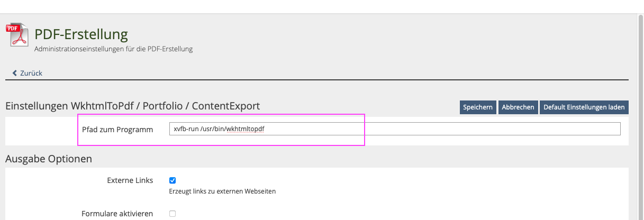Click the Einstellungen WkhtmlToPdf section heading

[132, 106]
